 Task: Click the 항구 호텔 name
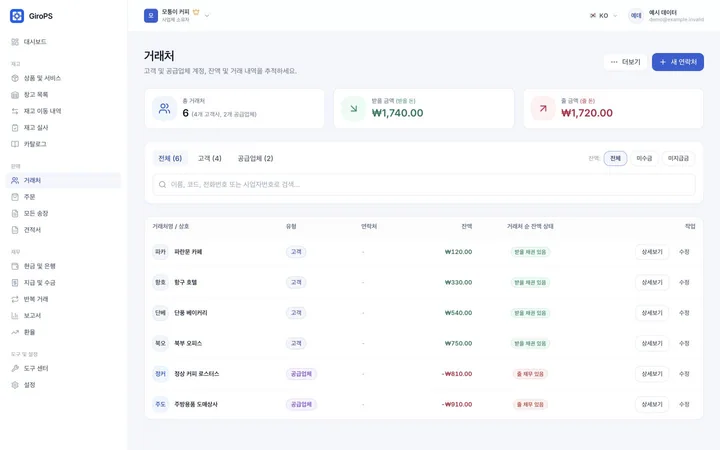pyautogui.click(x=186, y=282)
